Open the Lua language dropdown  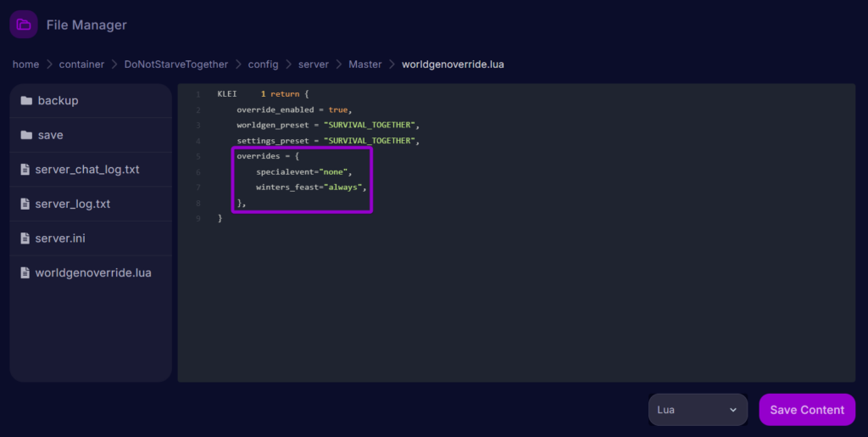click(697, 410)
